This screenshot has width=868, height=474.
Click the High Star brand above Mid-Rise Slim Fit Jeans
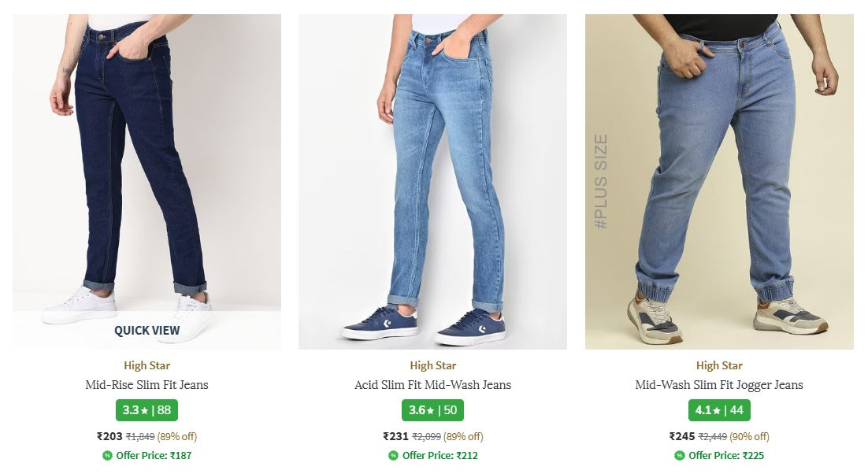click(147, 365)
